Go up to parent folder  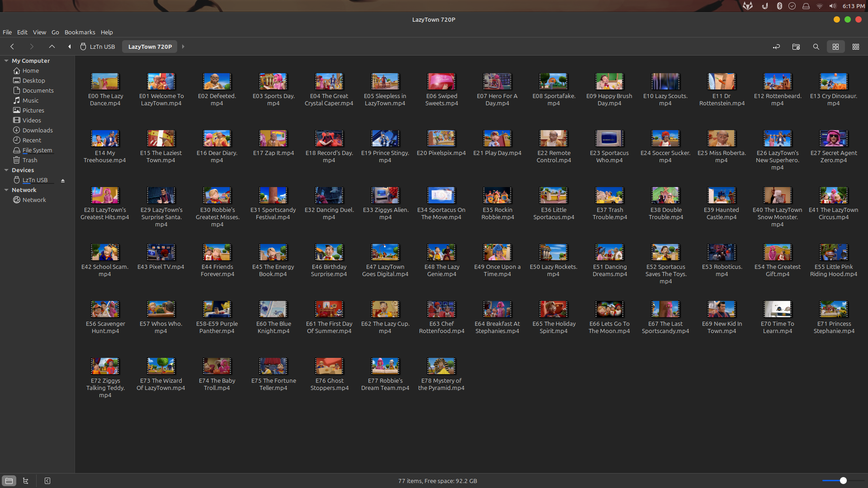click(52, 47)
